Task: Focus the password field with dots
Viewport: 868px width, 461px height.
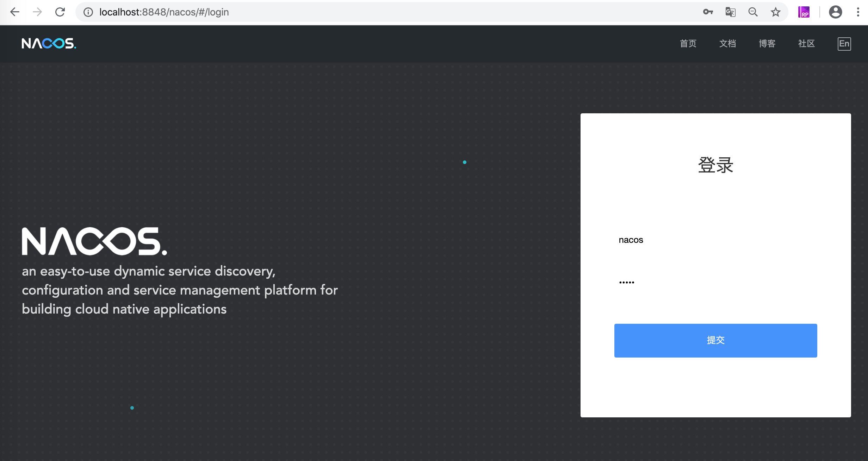Action: coord(715,282)
